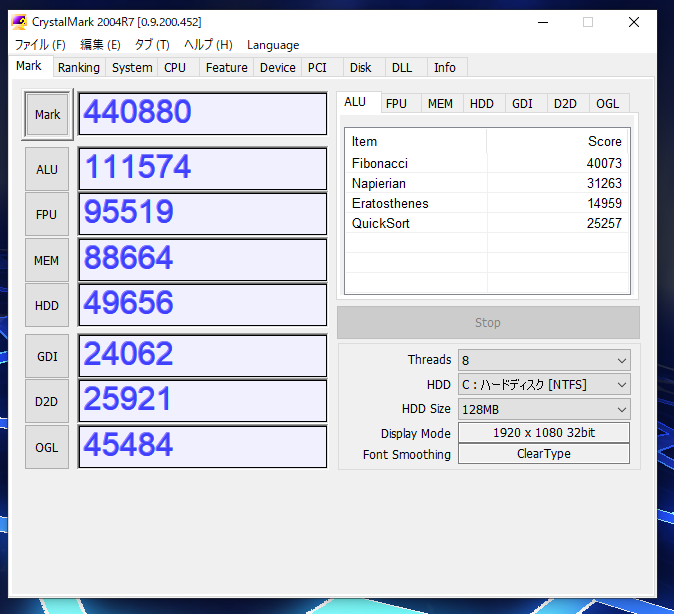The image size is (674, 614).
Task: Minimize the CrystalMark window
Action: tap(543, 22)
